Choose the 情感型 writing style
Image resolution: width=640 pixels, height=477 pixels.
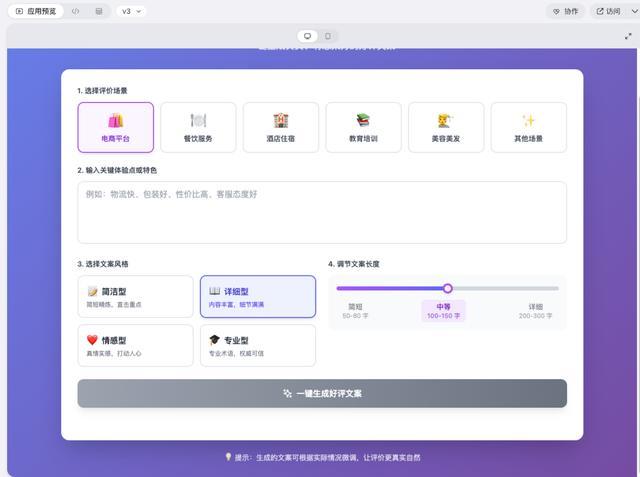[136, 346]
